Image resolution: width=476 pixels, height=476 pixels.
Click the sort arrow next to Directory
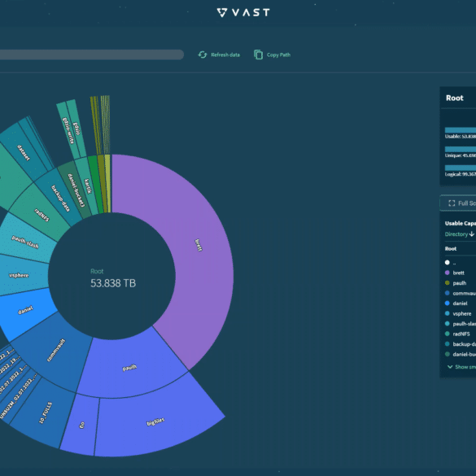coord(471,234)
